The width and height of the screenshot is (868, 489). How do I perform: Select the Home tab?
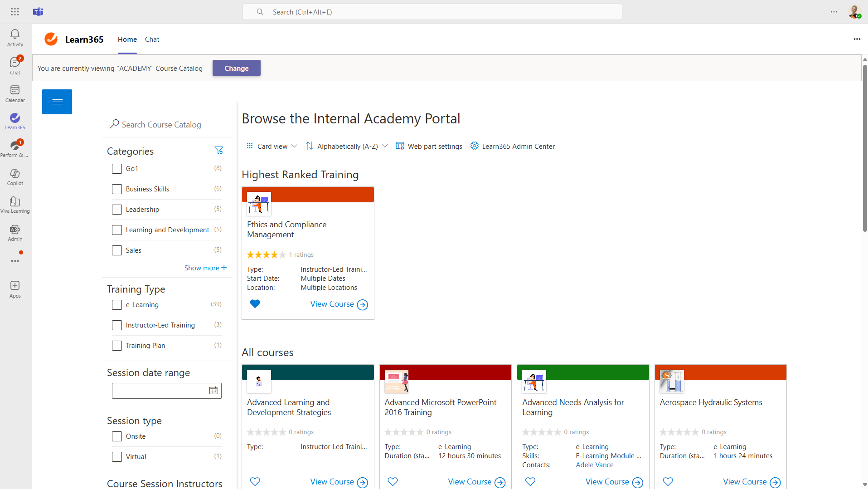pos(127,39)
